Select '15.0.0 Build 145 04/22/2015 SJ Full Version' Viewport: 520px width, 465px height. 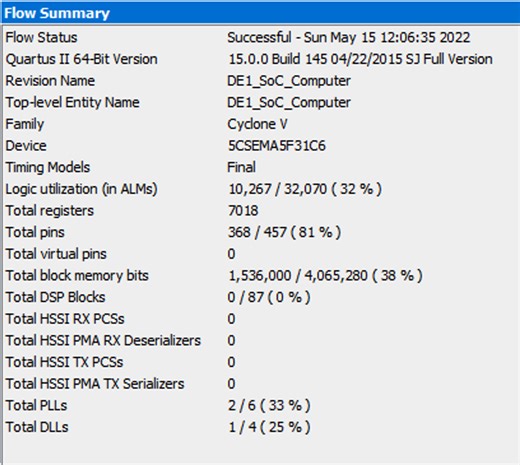tap(360, 59)
